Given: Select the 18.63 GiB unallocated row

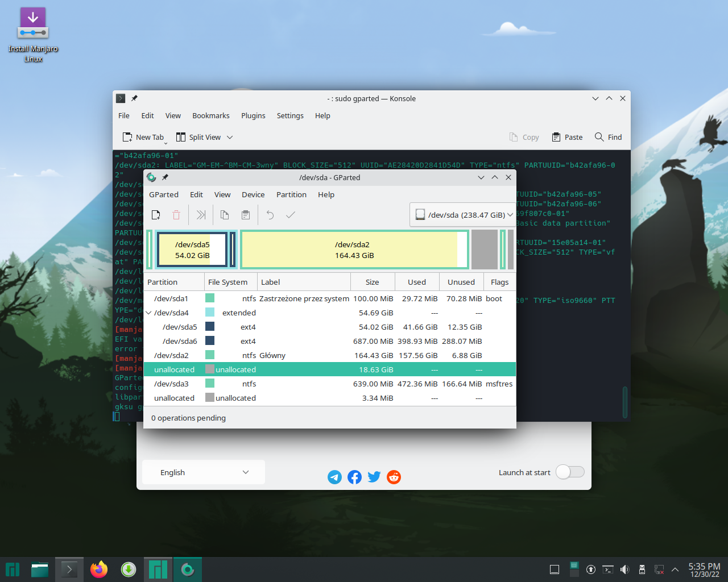Looking at the screenshot, I should click(x=330, y=369).
